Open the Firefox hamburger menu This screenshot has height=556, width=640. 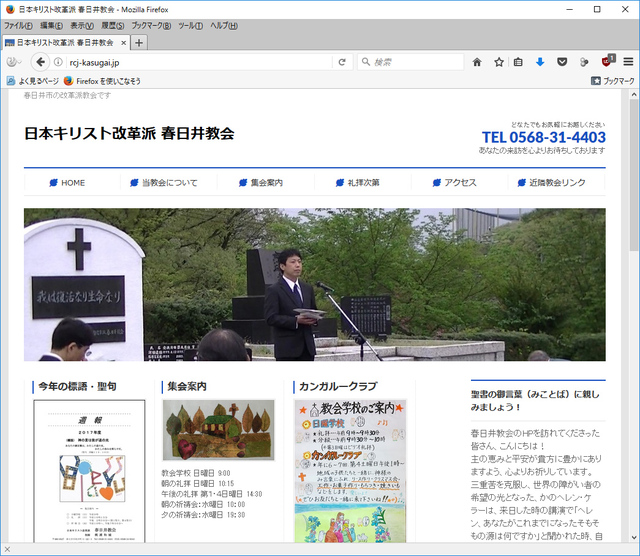tap(628, 62)
